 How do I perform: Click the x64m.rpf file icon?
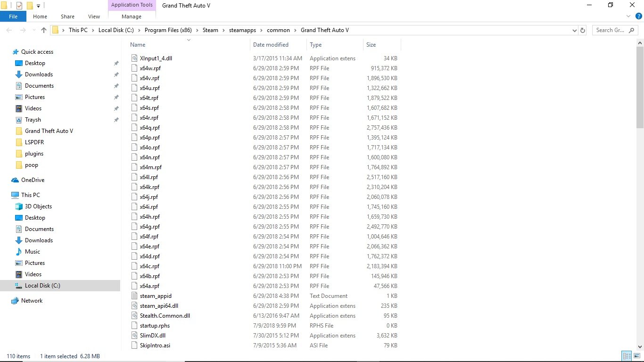[x=135, y=167]
